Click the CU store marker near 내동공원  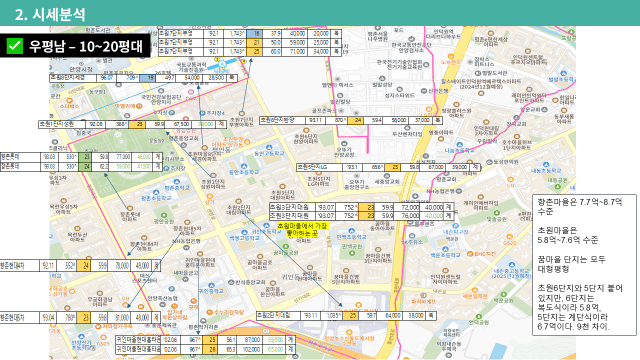click(510, 180)
